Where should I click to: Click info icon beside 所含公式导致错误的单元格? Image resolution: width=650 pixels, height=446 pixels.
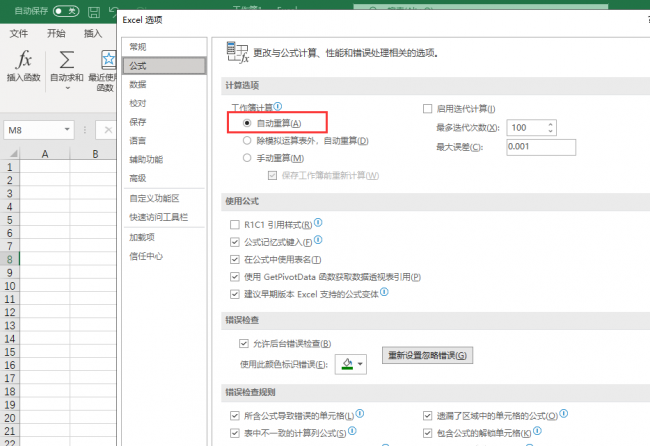[360, 413]
